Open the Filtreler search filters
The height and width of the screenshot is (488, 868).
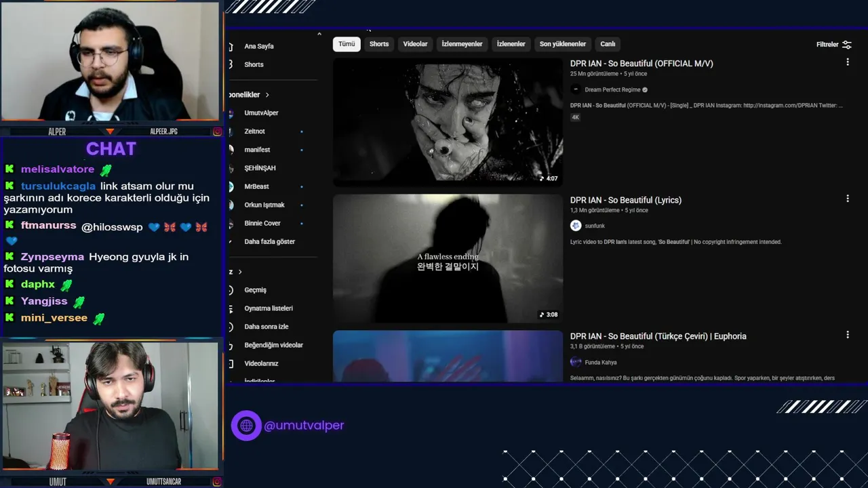[x=834, y=45]
